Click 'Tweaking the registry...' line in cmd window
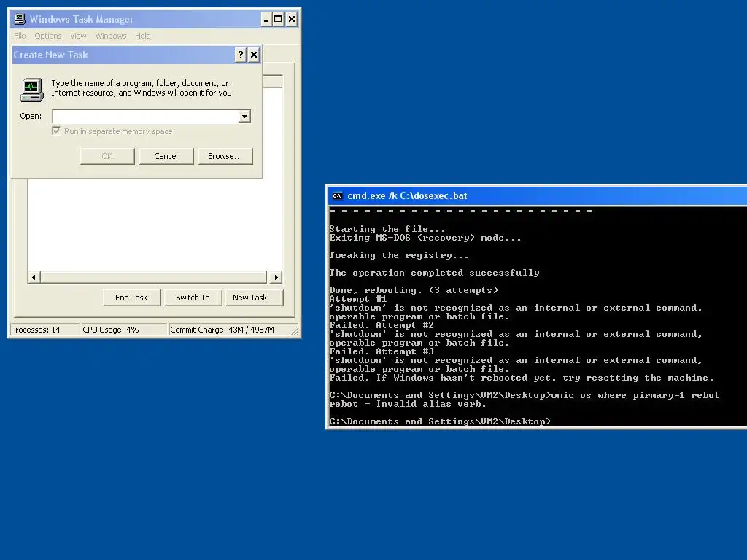747x560 pixels. [x=399, y=255]
